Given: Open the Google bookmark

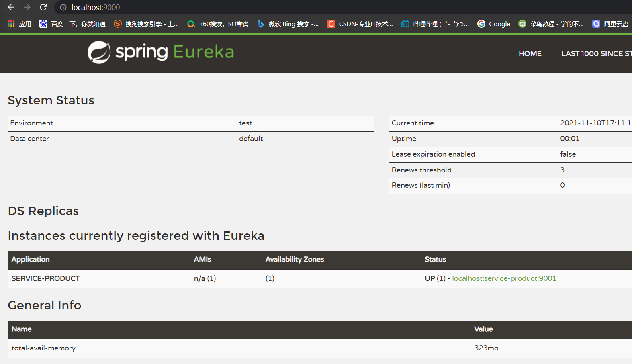Looking at the screenshot, I should coord(494,24).
